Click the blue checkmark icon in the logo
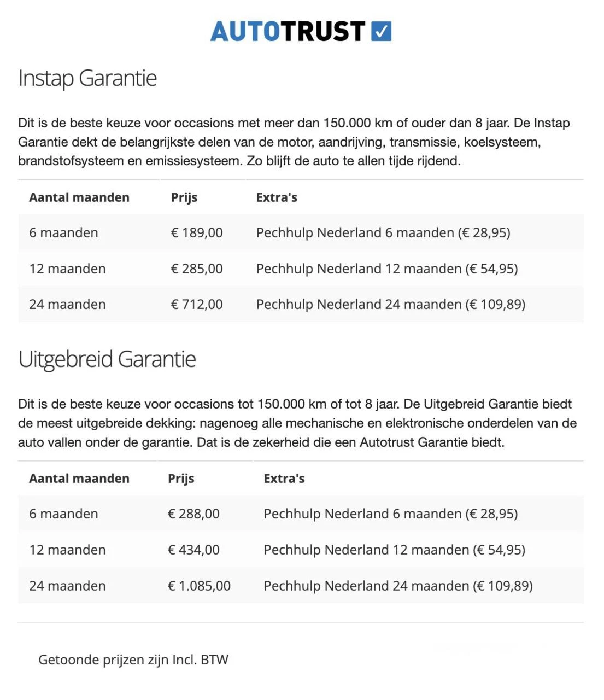Image resolution: width=604 pixels, height=700 pixels. (x=381, y=31)
